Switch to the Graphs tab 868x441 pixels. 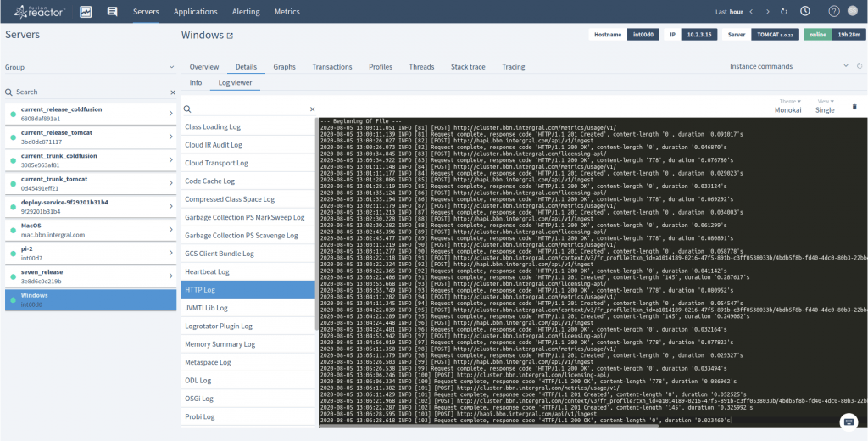pyautogui.click(x=285, y=66)
